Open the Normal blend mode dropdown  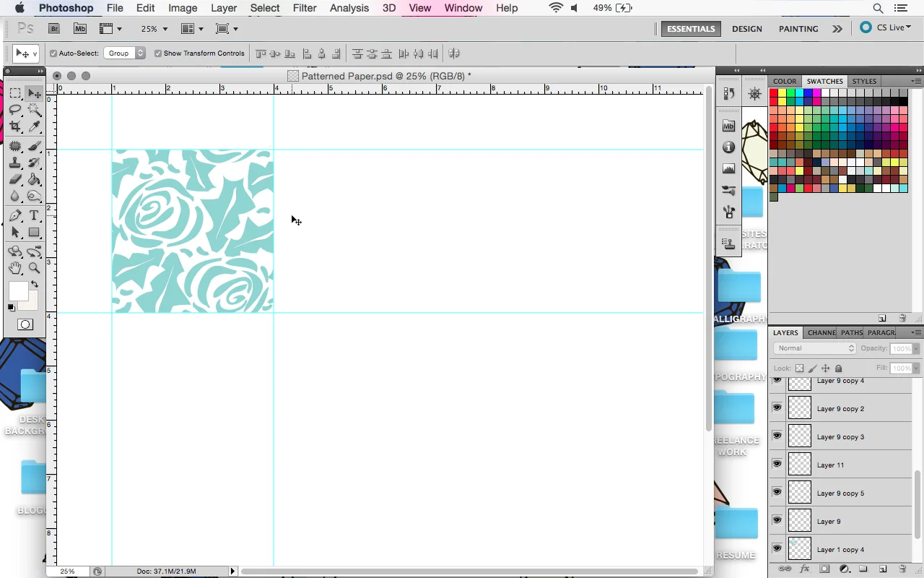click(815, 348)
